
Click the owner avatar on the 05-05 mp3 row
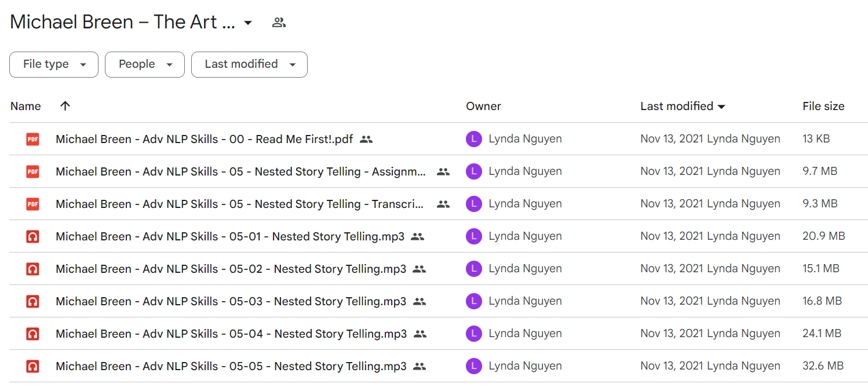pos(474,366)
